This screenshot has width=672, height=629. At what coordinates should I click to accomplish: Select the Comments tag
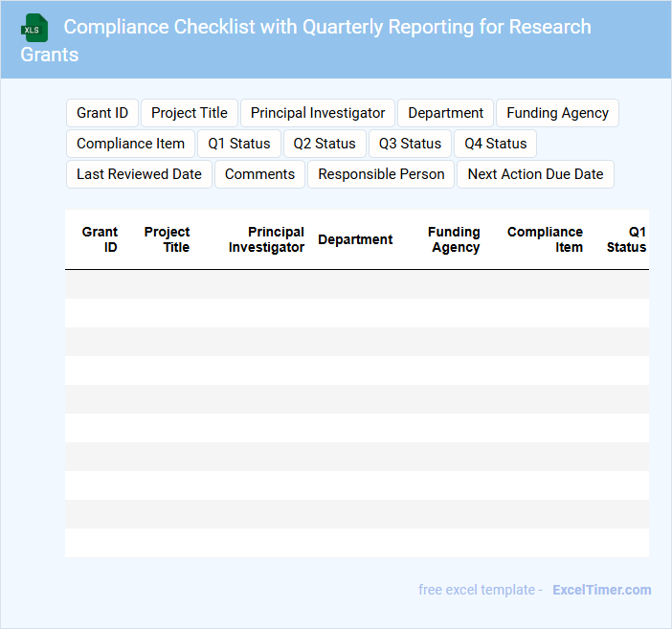(x=259, y=174)
